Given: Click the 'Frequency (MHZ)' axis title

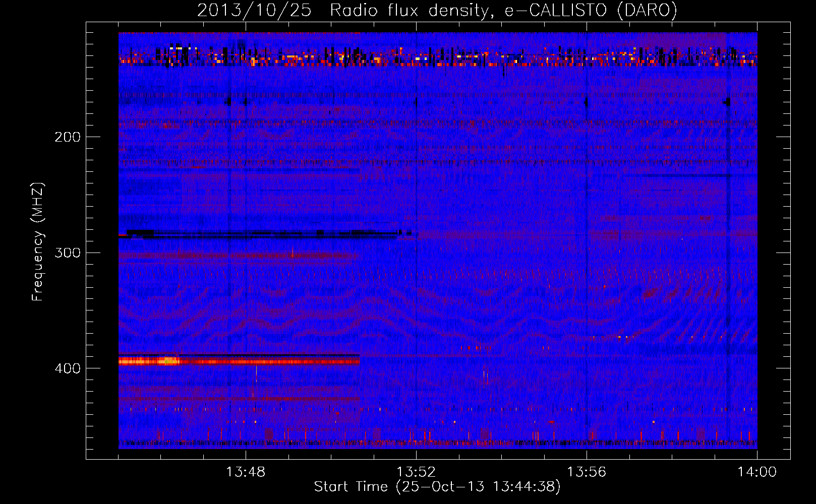Looking at the screenshot, I should pos(38,242).
